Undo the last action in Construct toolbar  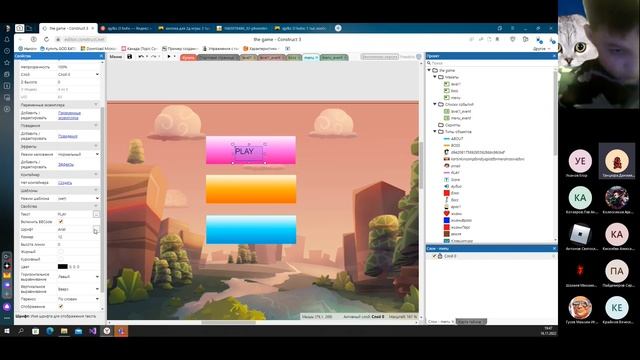point(141,56)
